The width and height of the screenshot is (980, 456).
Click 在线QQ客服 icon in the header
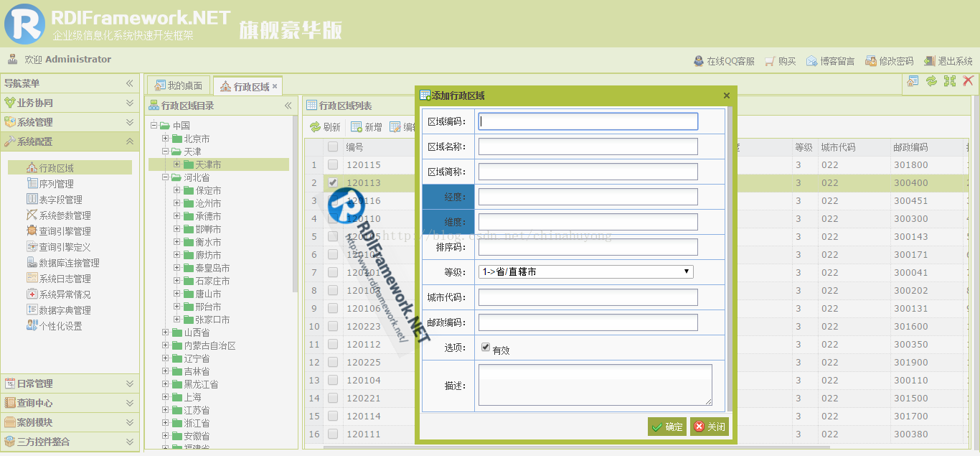coord(699,61)
